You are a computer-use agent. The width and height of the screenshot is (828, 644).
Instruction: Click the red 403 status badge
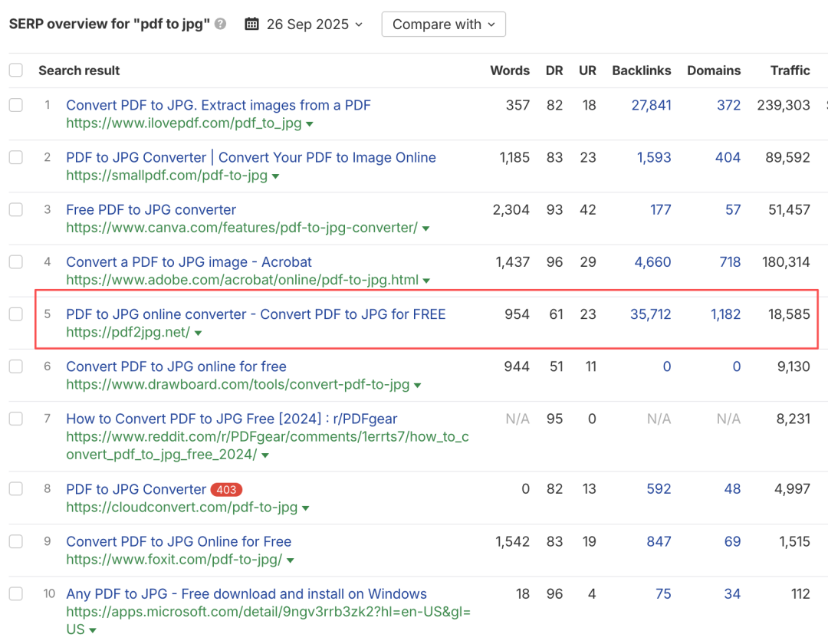pos(226,489)
